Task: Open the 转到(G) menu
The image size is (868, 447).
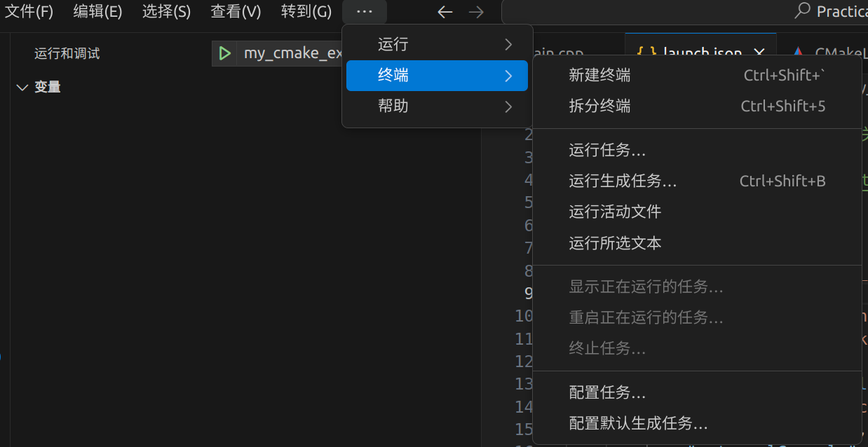Action: tap(306, 12)
